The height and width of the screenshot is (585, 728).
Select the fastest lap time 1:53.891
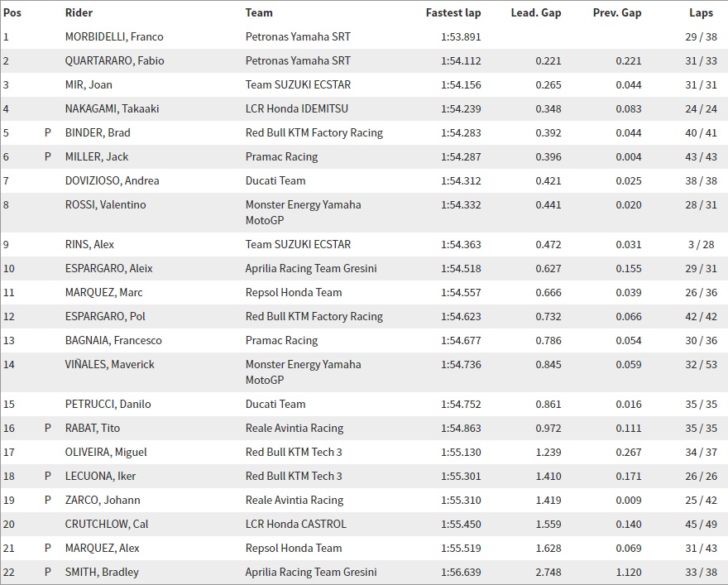point(461,36)
